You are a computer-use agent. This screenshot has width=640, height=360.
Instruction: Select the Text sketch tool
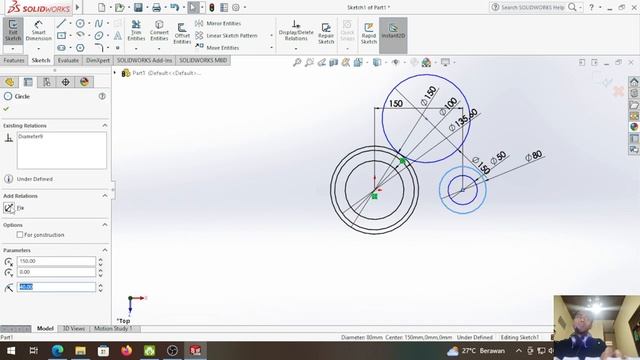coord(118,36)
